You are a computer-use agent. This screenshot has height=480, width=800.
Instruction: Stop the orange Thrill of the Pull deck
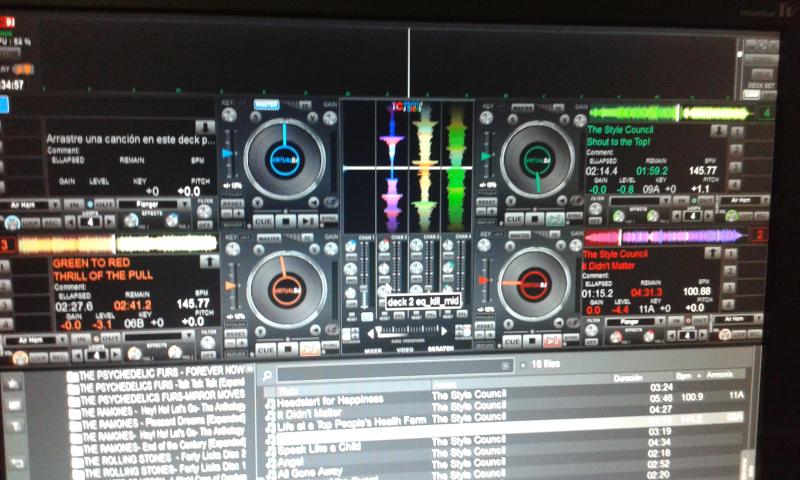(x=288, y=349)
